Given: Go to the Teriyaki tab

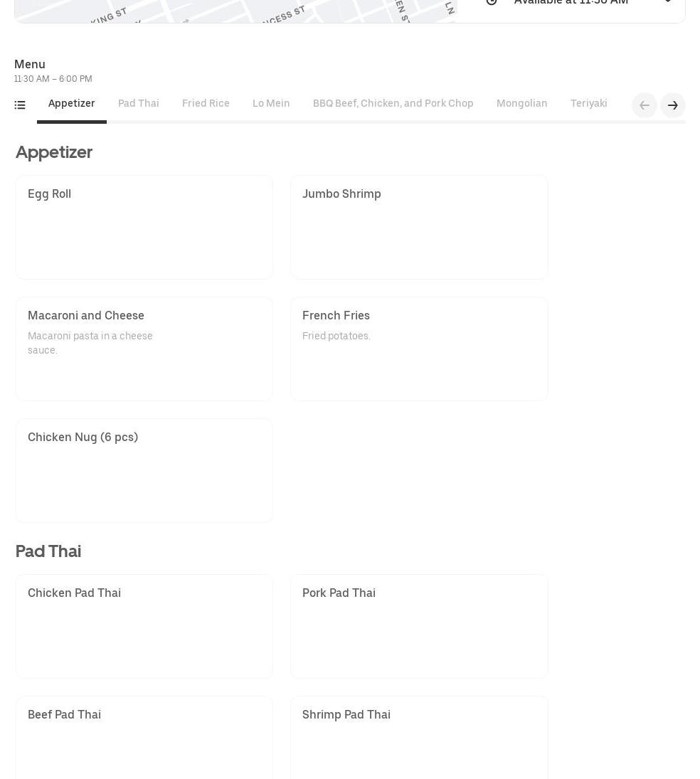Looking at the screenshot, I should pos(589,103).
